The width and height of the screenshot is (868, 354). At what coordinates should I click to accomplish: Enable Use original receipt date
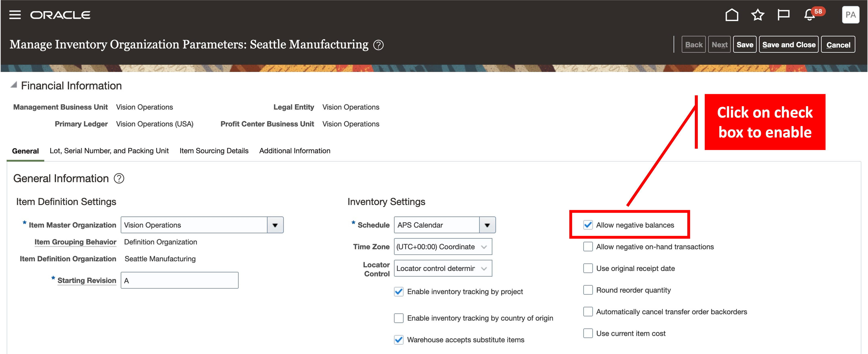588,268
